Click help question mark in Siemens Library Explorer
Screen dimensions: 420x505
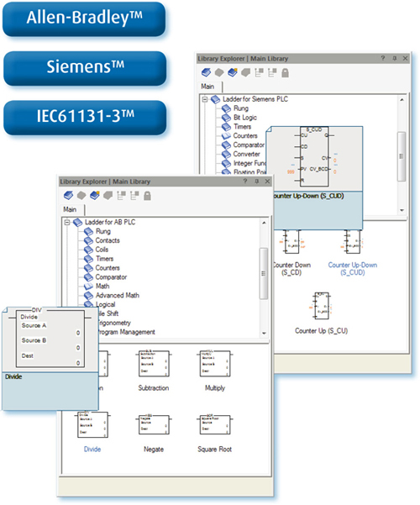383,58
